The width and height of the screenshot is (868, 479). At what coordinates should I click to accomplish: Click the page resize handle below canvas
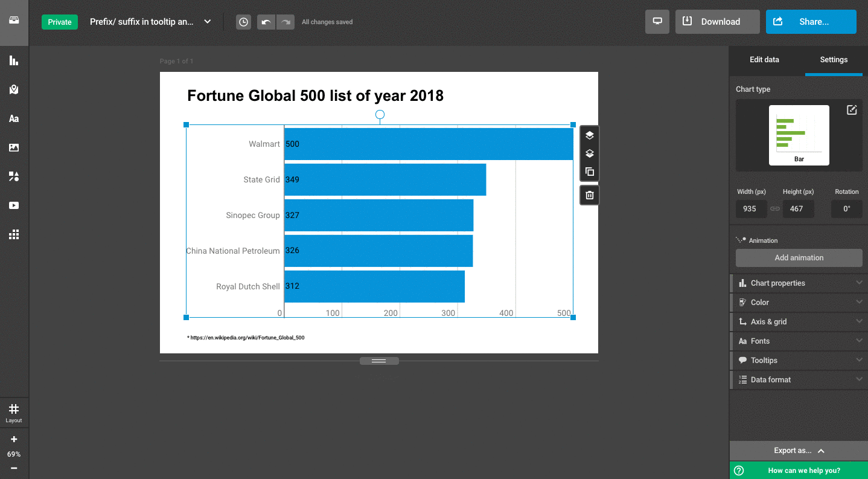[x=379, y=361]
